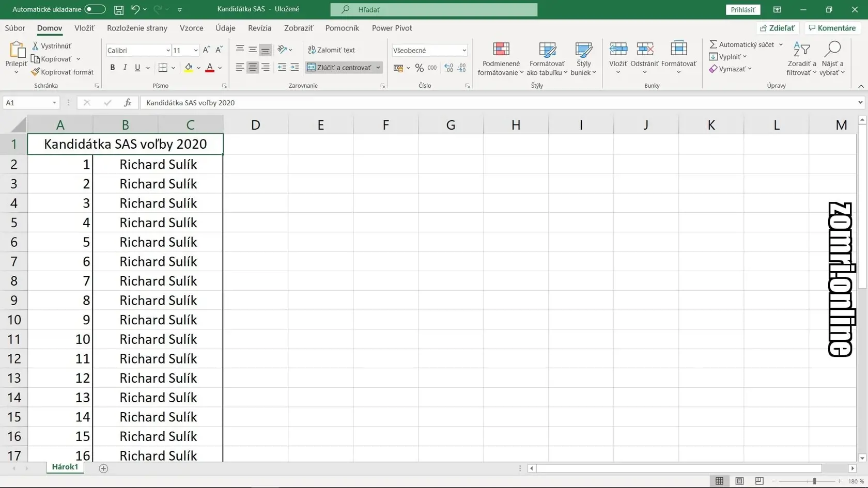This screenshot has height=488, width=868.
Task: Open the Súbor menu
Action: tap(15, 28)
